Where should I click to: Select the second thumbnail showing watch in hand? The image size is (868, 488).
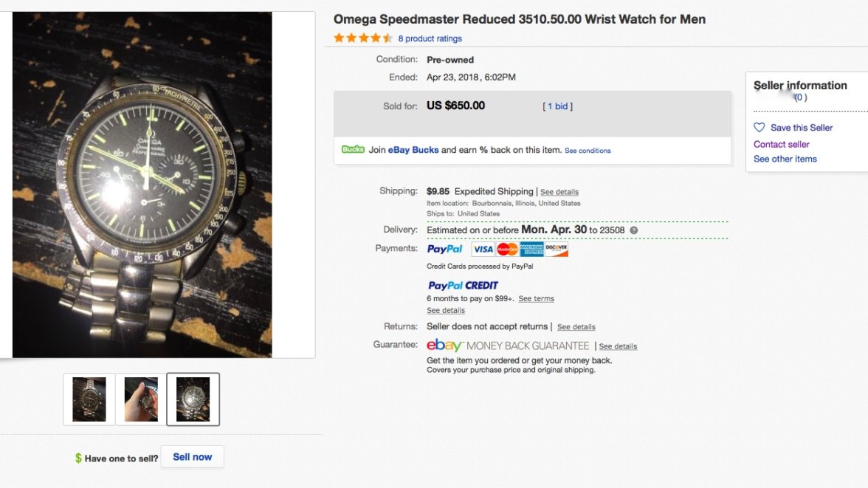pos(141,399)
